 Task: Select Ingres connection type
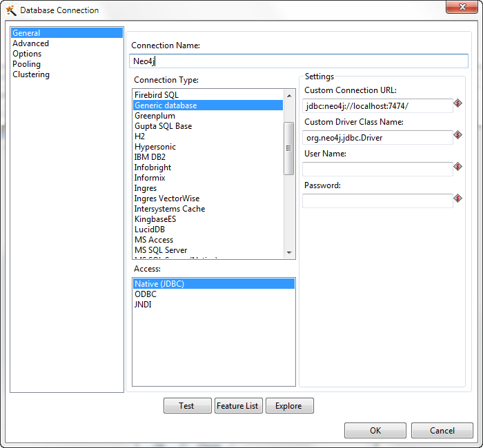click(x=208, y=188)
